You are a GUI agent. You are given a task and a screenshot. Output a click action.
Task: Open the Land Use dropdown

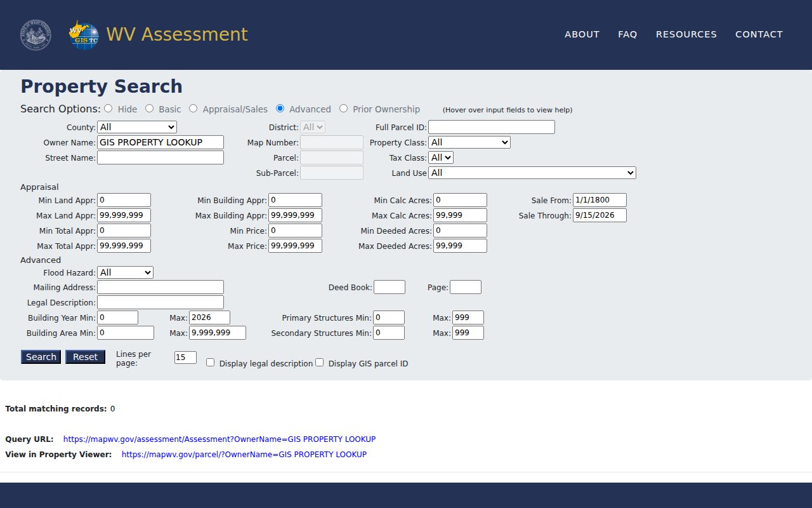click(532, 173)
